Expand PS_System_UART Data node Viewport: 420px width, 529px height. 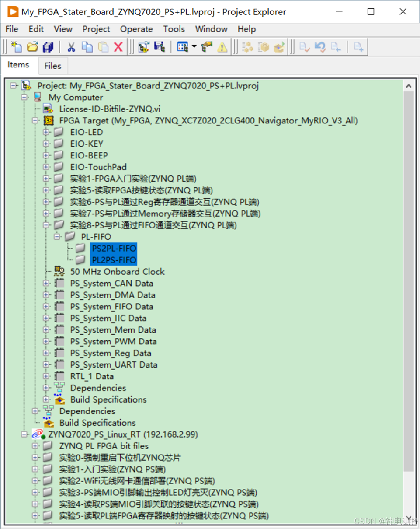[46, 364]
